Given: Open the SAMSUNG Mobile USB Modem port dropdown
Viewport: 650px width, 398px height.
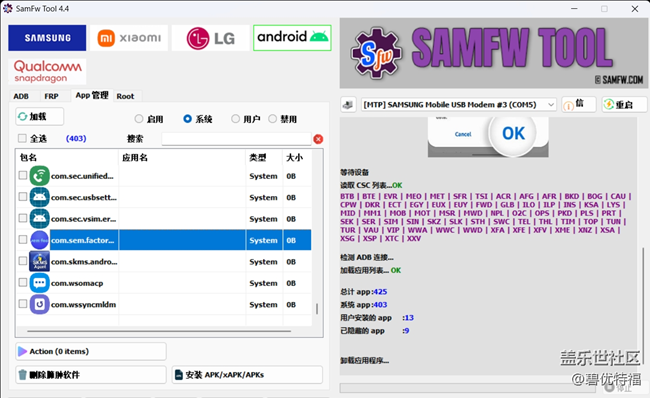Looking at the screenshot, I should pos(458,104).
